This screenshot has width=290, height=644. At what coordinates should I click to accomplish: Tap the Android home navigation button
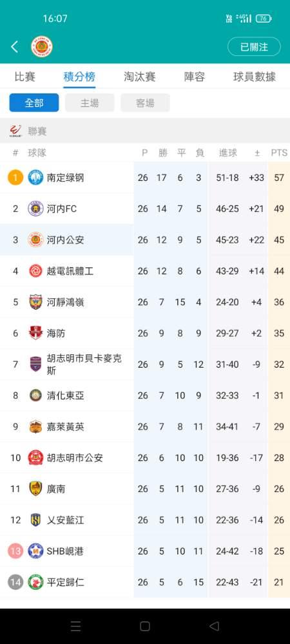(144, 626)
